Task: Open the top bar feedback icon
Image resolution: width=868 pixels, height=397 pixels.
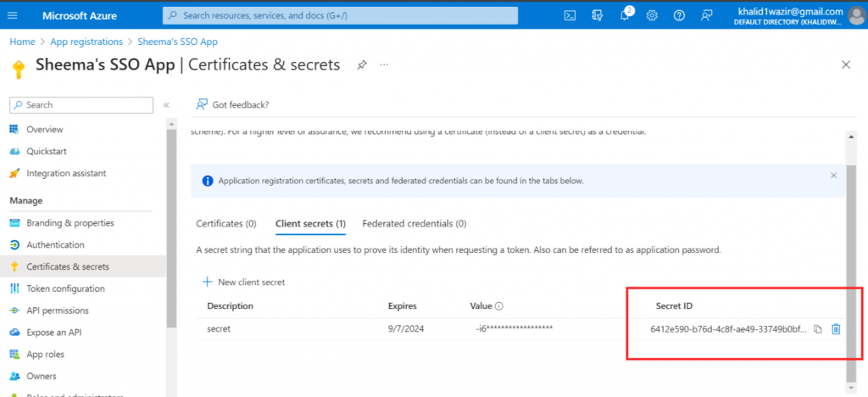Action: (706, 15)
